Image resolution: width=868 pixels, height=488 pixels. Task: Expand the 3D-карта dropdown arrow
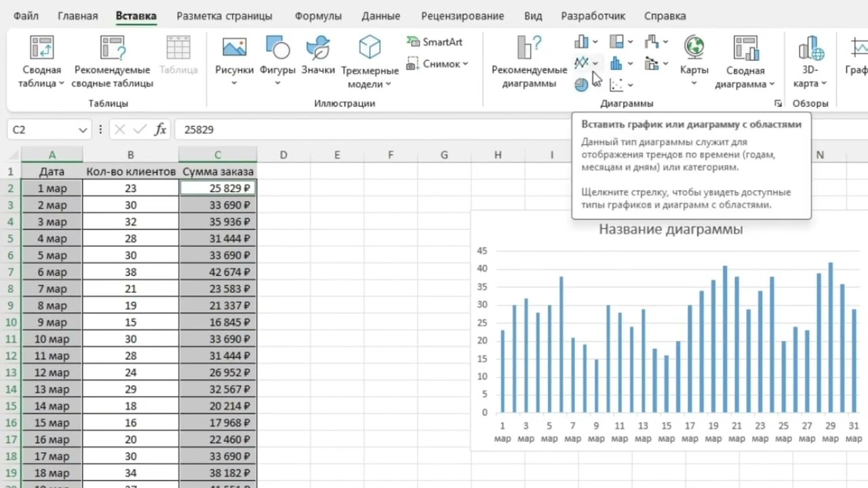point(824,84)
